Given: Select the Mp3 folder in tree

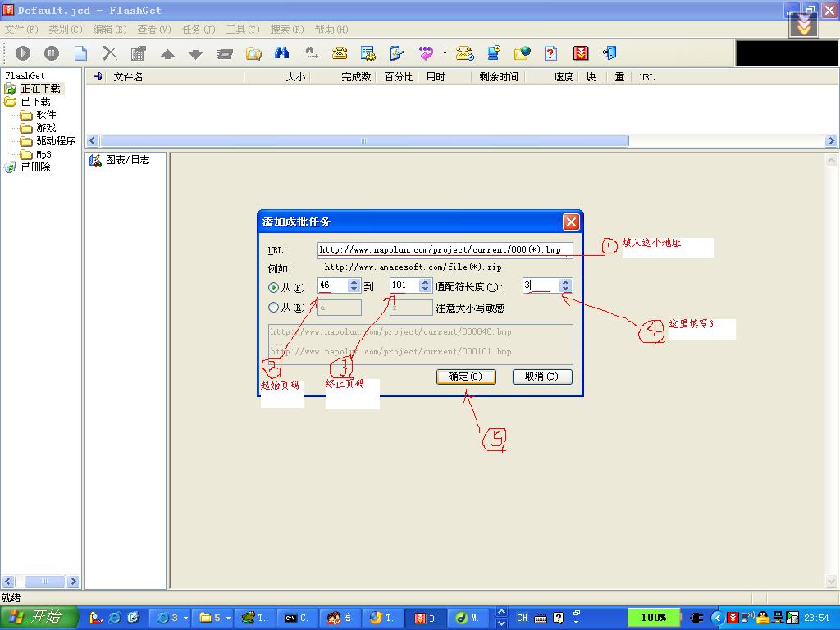Looking at the screenshot, I should click(x=44, y=154).
